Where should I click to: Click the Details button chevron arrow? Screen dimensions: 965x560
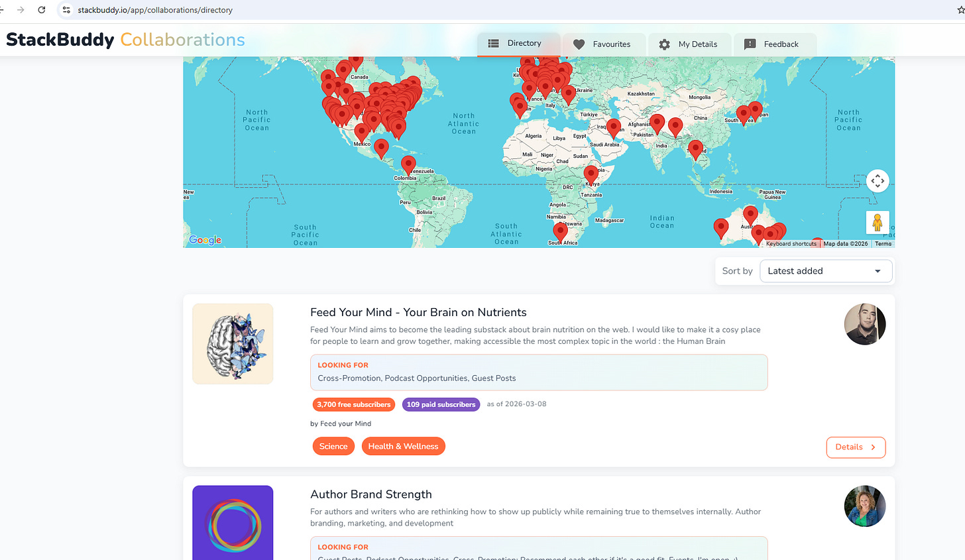[x=873, y=447]
